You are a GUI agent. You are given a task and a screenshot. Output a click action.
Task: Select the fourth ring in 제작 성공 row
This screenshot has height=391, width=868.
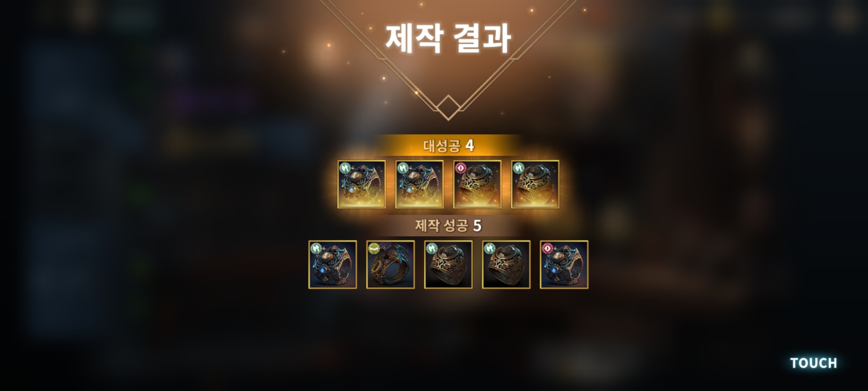tap(506, 265)
